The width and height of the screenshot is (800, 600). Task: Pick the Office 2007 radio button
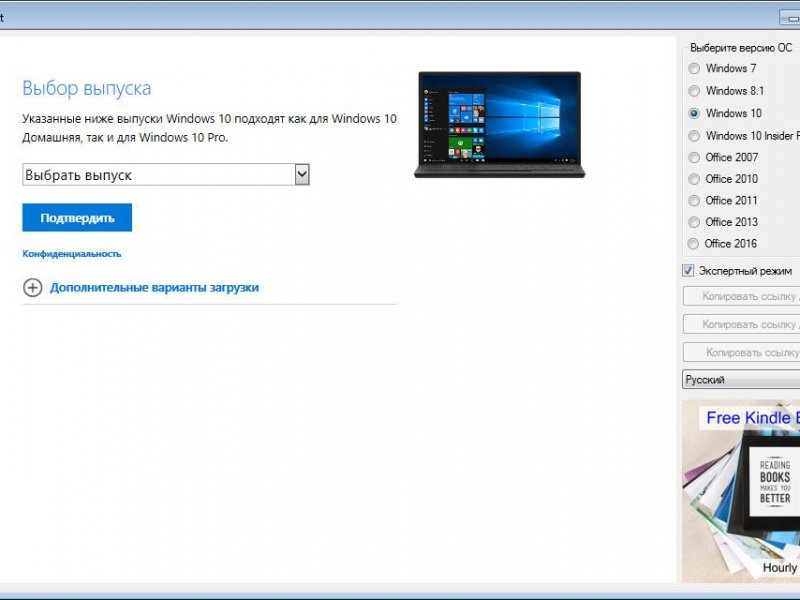(x=694, y=158)
